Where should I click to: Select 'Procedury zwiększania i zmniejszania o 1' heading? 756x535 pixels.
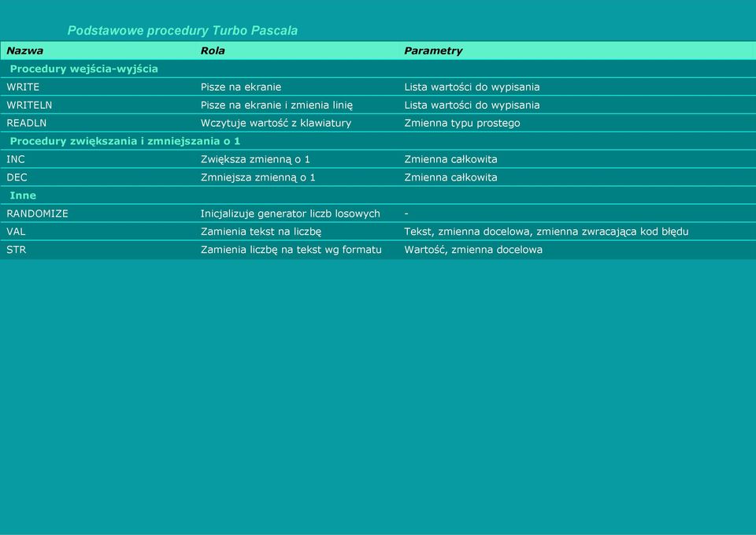[x=125, y=141]
